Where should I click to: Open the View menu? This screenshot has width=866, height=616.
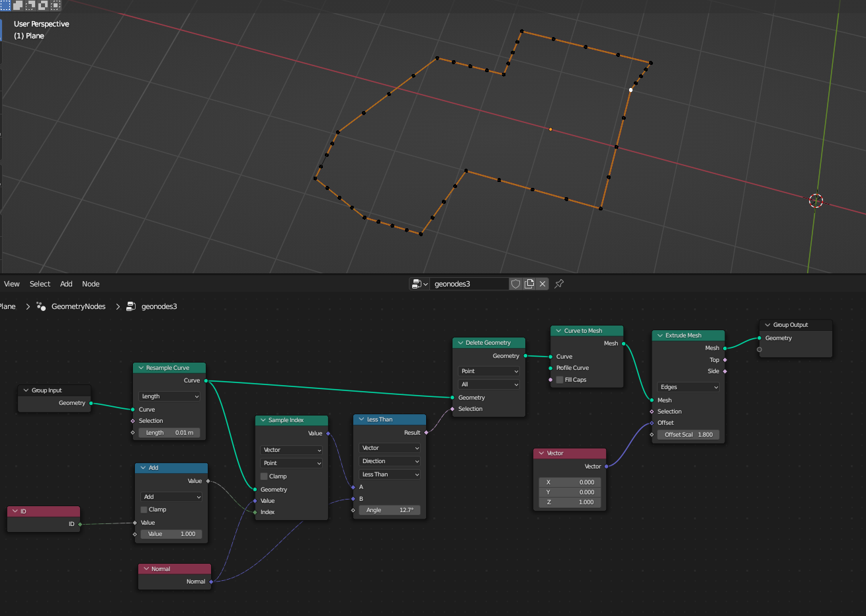(x=12, y=284)
